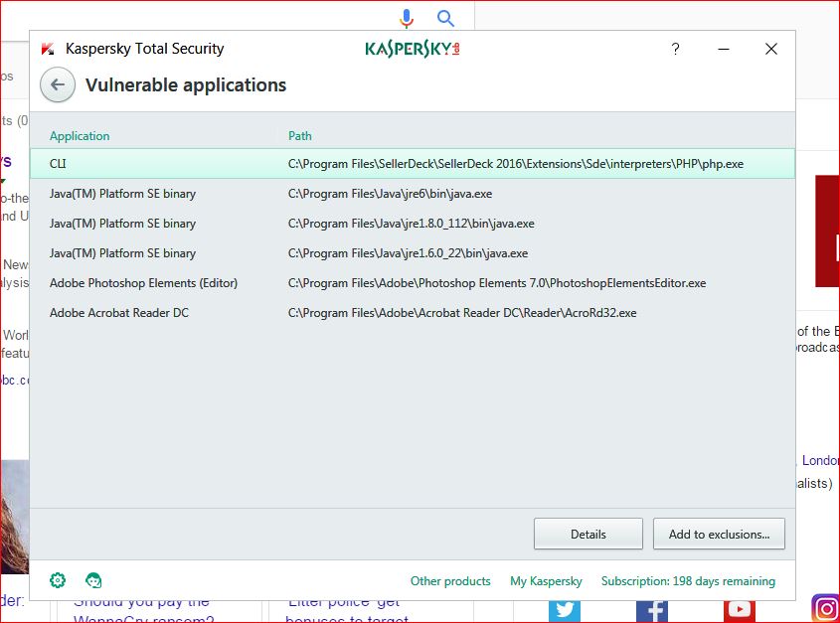Click the Add to exclusions button

(719, 534)
